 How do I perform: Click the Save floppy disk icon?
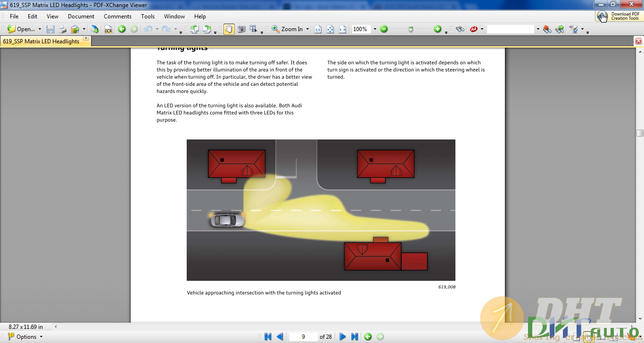[x=50, y=29]
